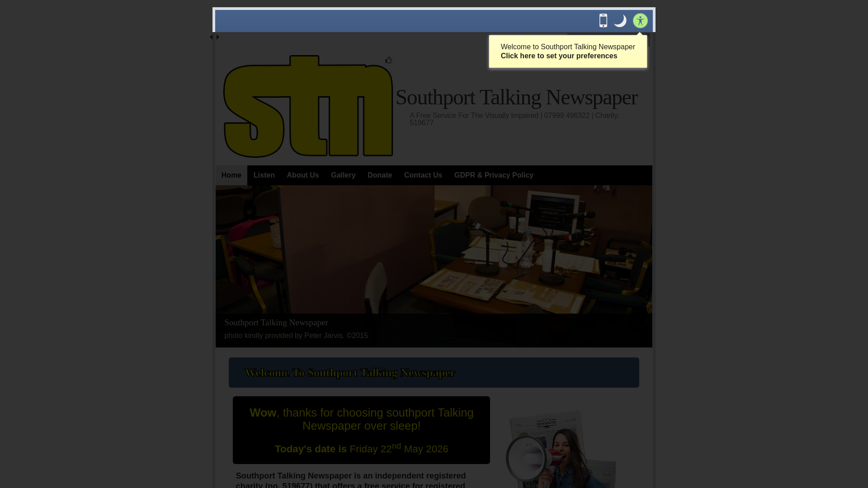Screen dimensions: 868x488
Task: Click 'Southport Talking Newspaper is an independent' paragraph
Action: click(x=351, y=480)
